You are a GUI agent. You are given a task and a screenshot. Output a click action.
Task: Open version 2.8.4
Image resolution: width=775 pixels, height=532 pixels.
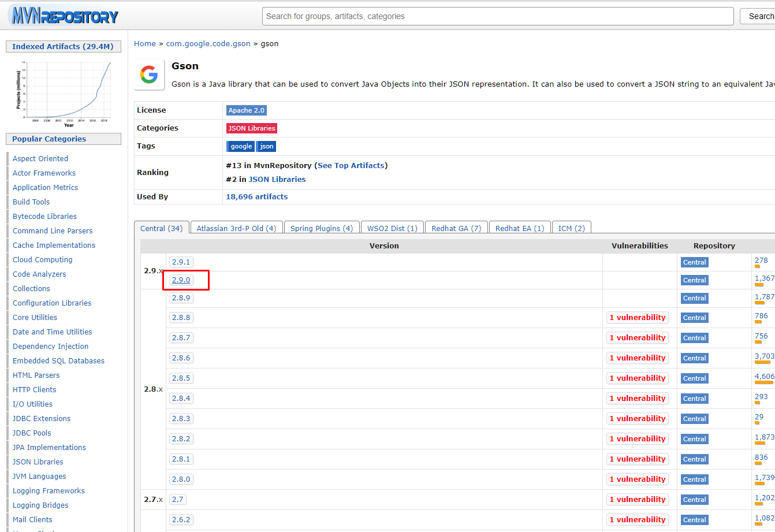click(x=181, y=399)
